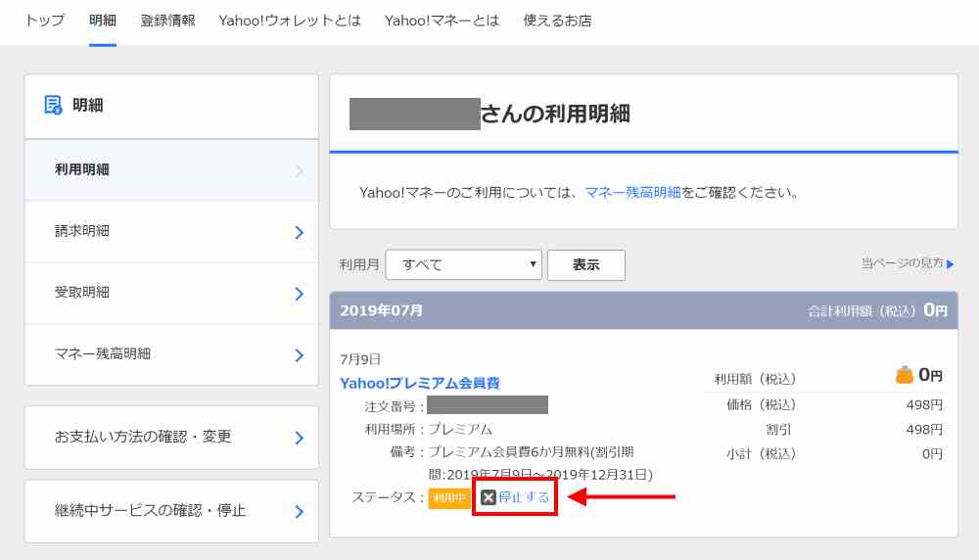Viewport: 979px width, 560px height.
Task: Open Yahoo!ウォレットとは tab
Action: pyautogui.click(x=290, y=21)
